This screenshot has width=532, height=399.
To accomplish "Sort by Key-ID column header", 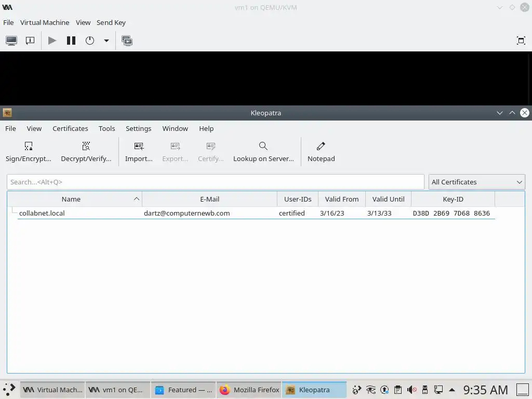I will coord(453,199).
